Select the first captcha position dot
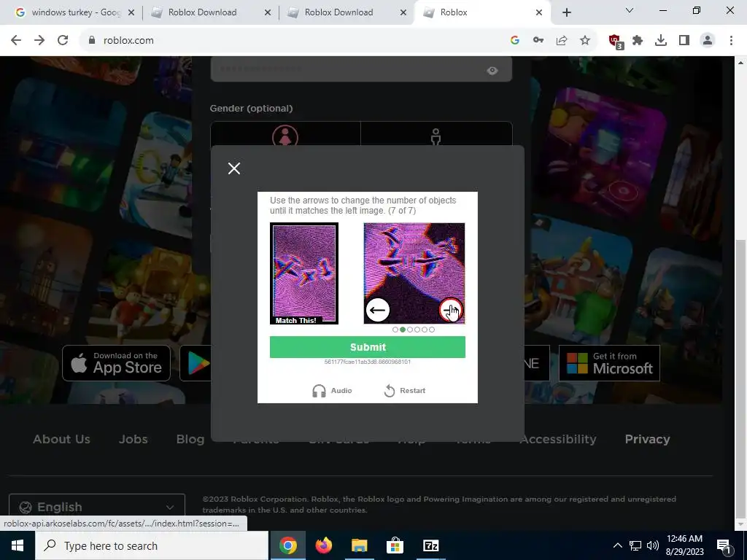The height and width of the screenshot is (560, 747). pos(395,330)
